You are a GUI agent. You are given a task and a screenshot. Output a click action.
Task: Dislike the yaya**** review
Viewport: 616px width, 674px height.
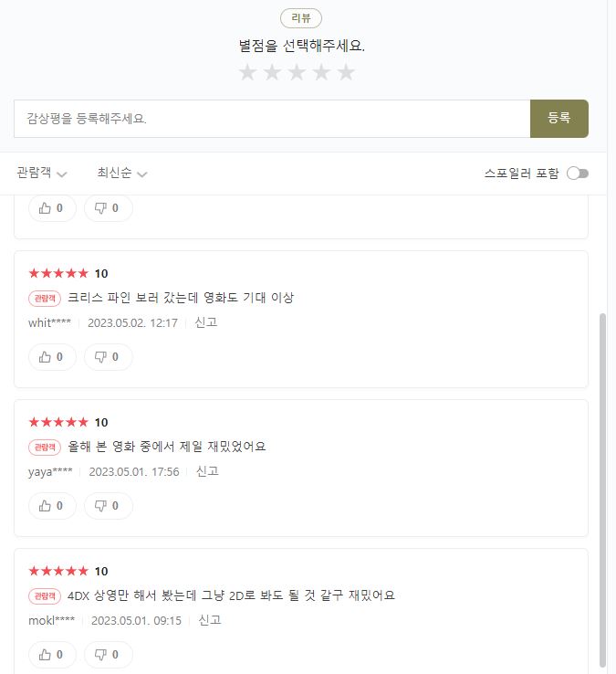coord(108,505)
